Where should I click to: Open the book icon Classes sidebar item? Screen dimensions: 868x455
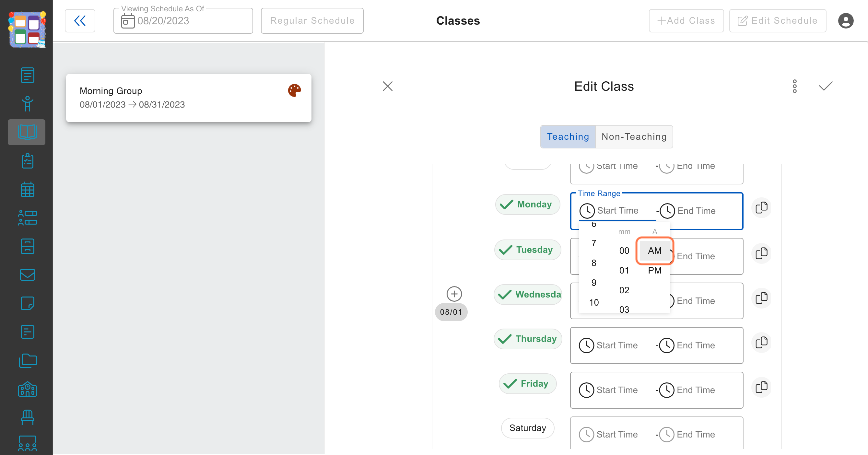27,132
